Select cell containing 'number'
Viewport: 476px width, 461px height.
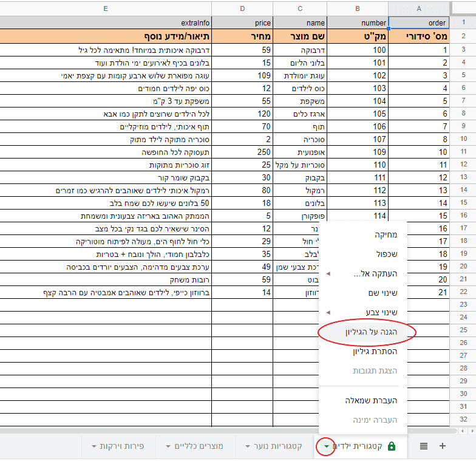click(358, 23)
